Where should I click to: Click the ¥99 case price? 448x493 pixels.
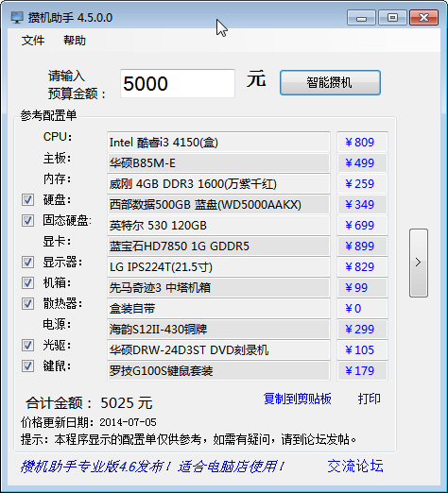[x=362, y=288]
